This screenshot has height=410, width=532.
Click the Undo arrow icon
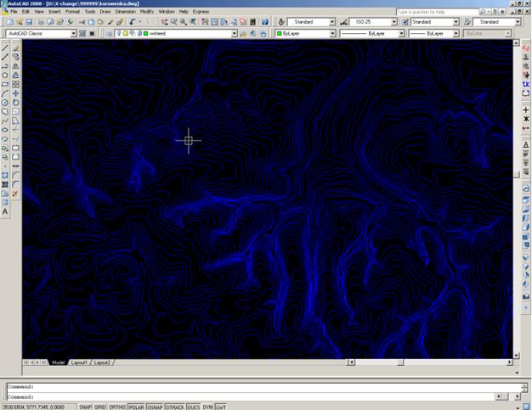click(134, 21)
